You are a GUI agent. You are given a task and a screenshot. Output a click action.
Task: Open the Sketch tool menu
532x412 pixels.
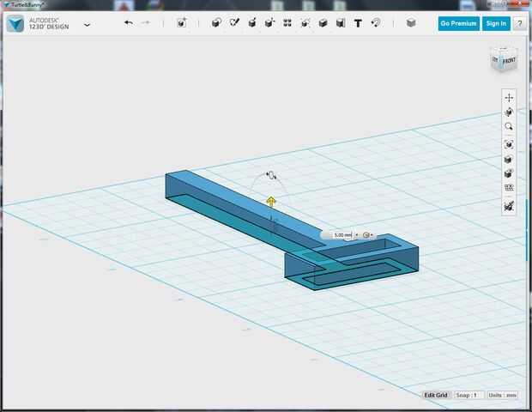coord(234,22)
